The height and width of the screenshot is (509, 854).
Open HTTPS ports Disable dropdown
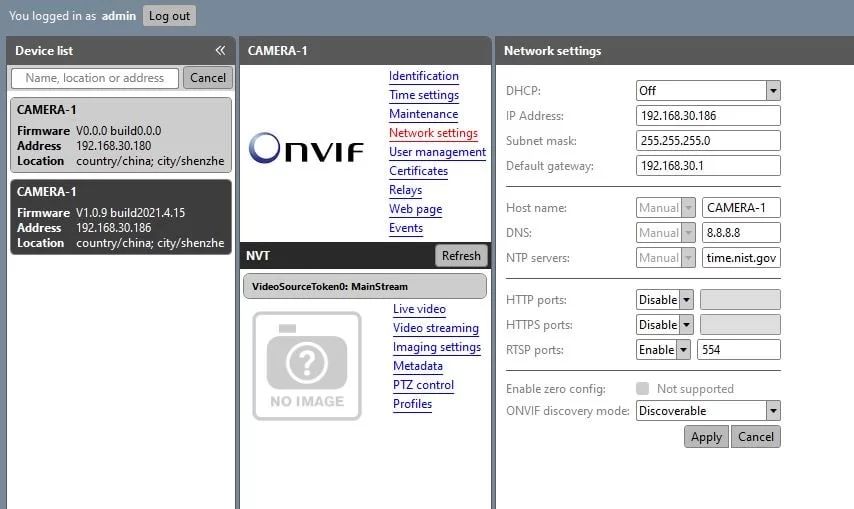click(664, 325)
